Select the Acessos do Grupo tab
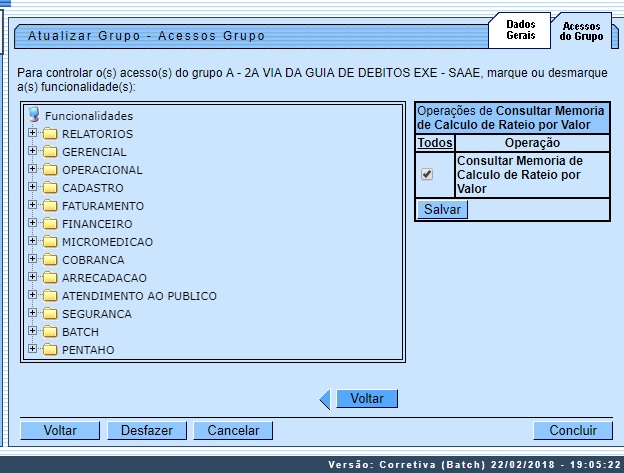624x473 pixels. coord(581,31)
